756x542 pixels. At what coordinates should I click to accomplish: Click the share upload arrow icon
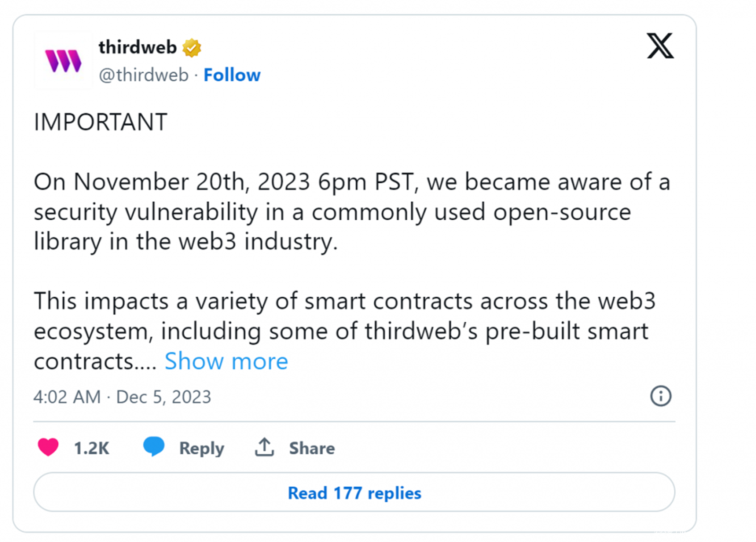pos(264,447)
